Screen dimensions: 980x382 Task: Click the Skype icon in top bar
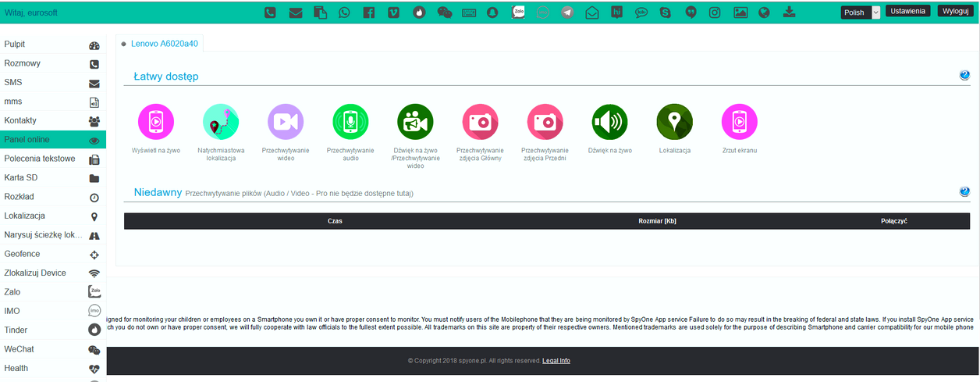click(x=665, y=12)
